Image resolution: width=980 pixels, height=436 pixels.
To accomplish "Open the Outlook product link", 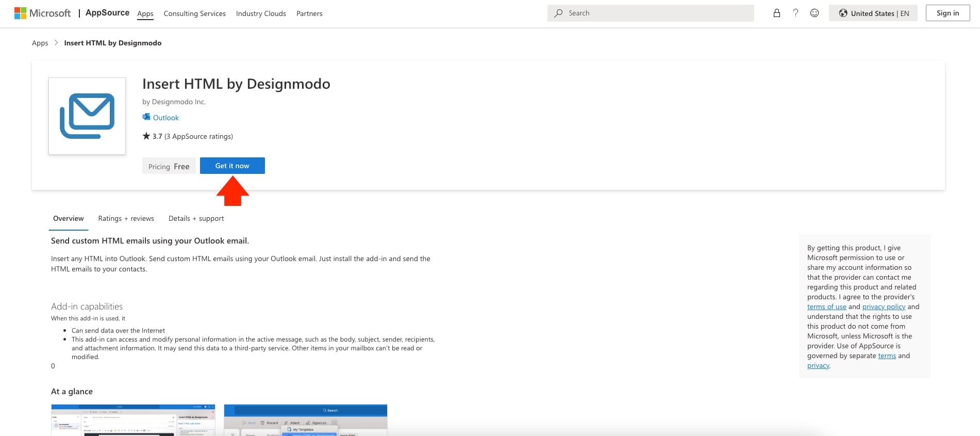I will pyautogui.click(x=166, y=118).
